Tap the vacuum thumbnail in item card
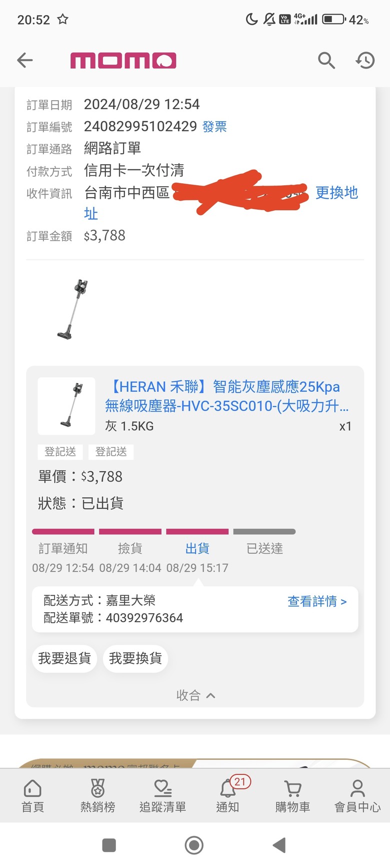Screen dimensions: 390x868 66,406
